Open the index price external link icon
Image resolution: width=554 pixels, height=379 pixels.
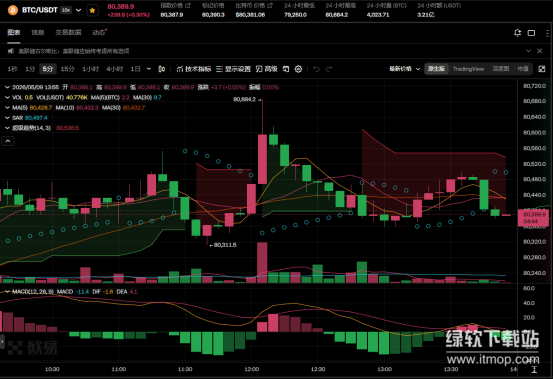[188, 5]
